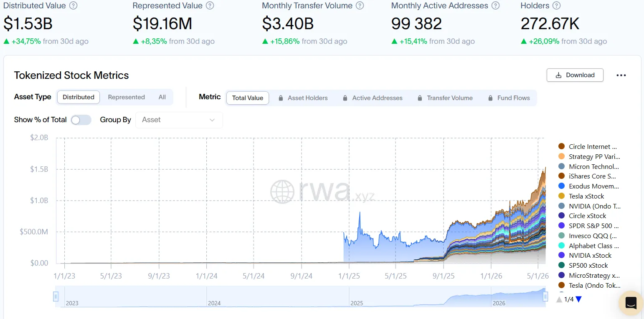The height and width of the screenshot is (319, 644).
Task: Click the 99 382 active addresses figure
Action: click(416, 24)
